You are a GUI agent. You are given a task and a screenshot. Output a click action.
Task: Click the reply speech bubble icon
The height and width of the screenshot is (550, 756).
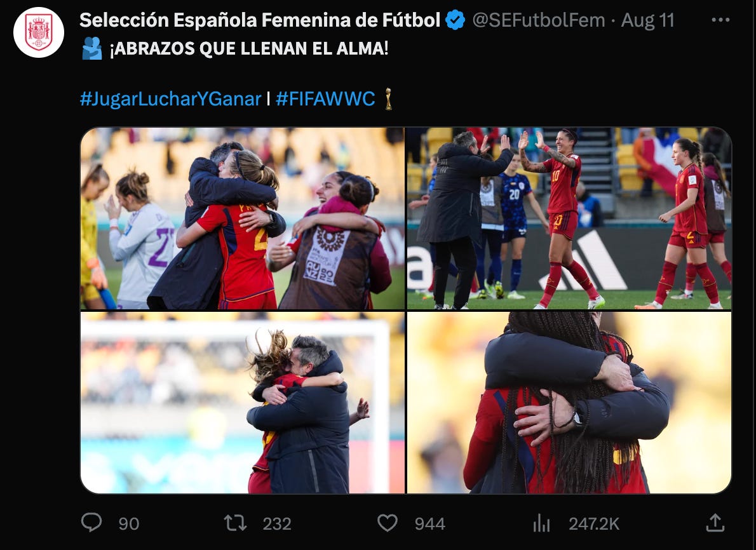coord(91,523)
